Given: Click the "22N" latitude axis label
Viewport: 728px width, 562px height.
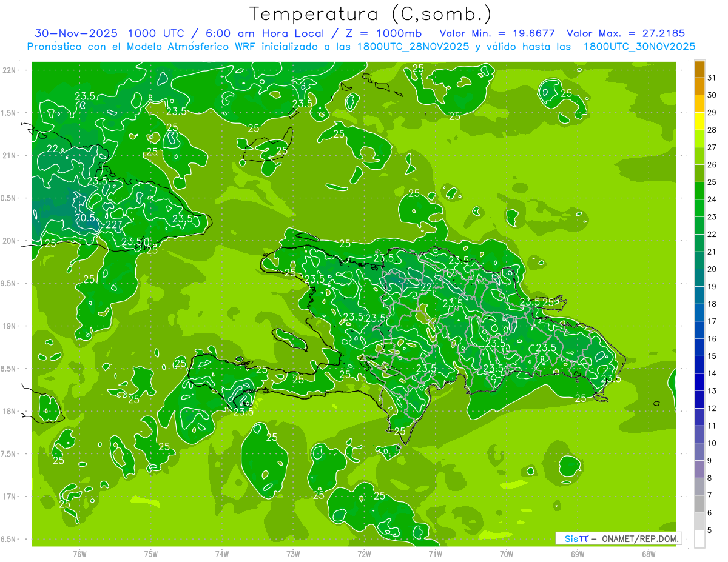Looking at the screenshot, I should (8, 70).
